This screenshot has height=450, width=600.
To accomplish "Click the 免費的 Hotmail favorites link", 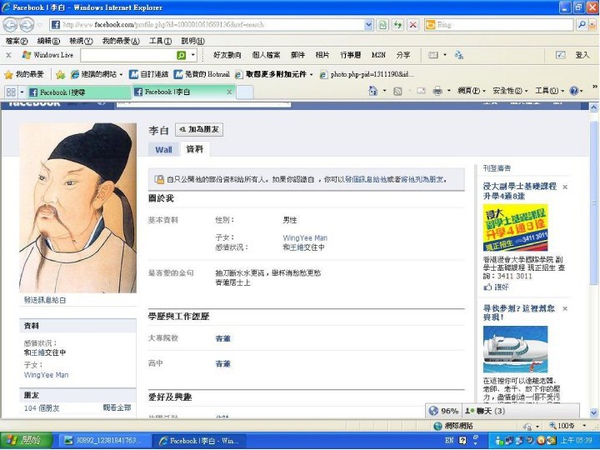I will (x=202, y=74).
